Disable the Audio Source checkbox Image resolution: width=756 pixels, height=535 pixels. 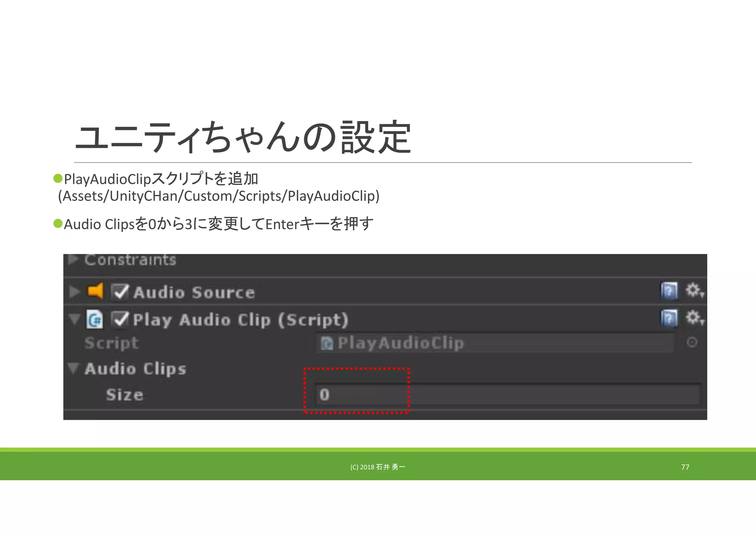pos(120,292)
